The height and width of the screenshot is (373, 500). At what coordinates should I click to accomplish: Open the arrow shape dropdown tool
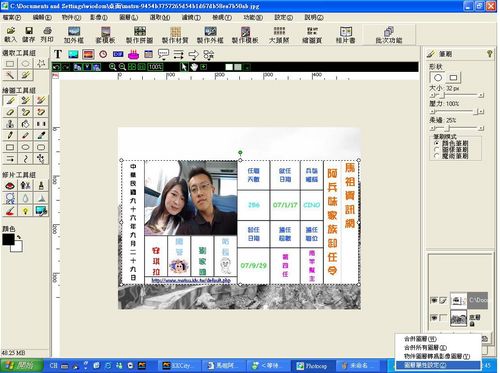pyautogui.click(x=193, y=54)
